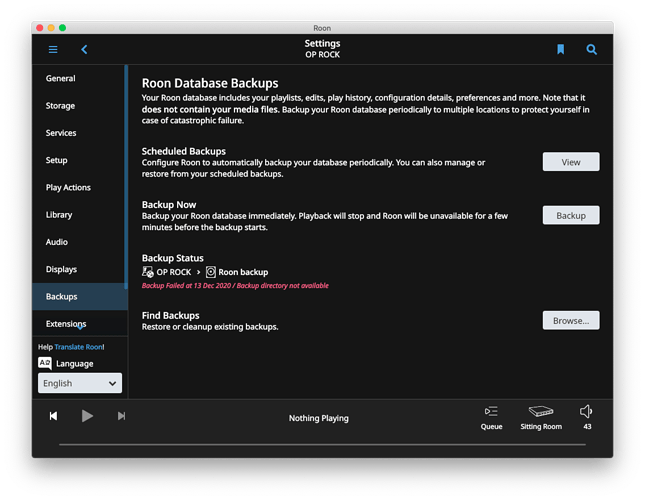Viewport: 645px width, 500px height.
Task: Open the English language dropdown
Action: [80, 383]
